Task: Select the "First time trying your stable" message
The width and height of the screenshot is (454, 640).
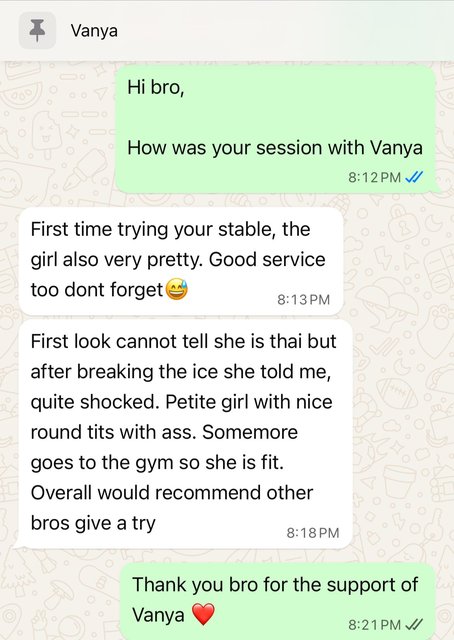Action: click(181, 262)
